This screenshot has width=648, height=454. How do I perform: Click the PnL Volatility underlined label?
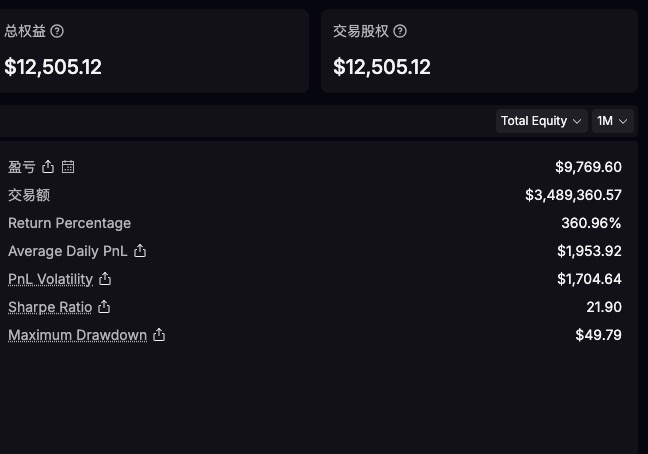(50, 279)
